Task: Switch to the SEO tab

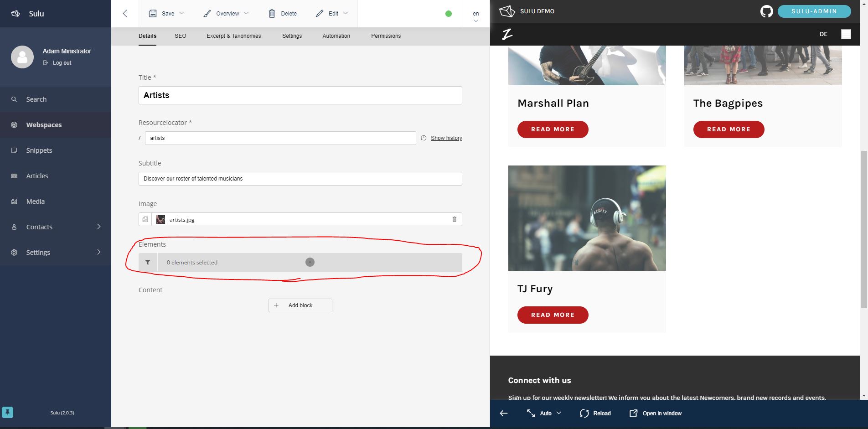Action: click(x=181, y=36)
